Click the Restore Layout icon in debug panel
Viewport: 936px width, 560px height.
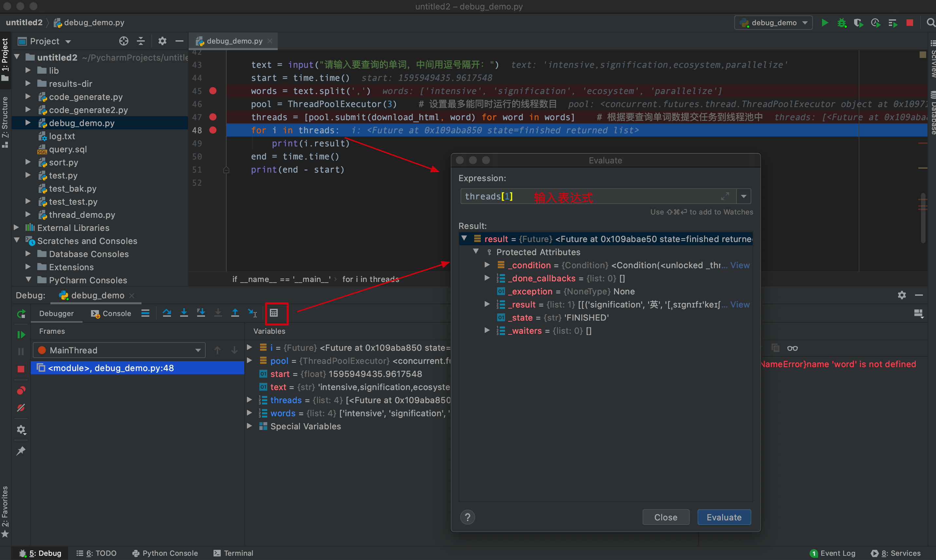pos(918,313)
